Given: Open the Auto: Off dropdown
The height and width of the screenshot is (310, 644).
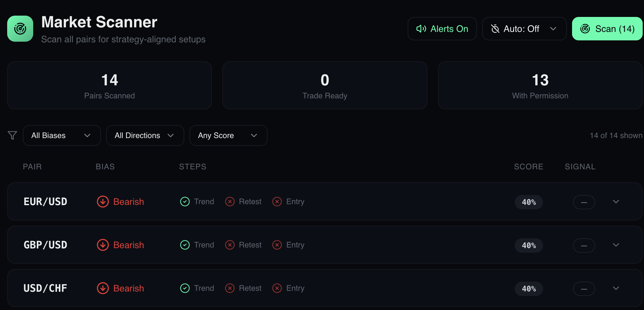Looking at the screenshot, I should (x=524, y=29).
